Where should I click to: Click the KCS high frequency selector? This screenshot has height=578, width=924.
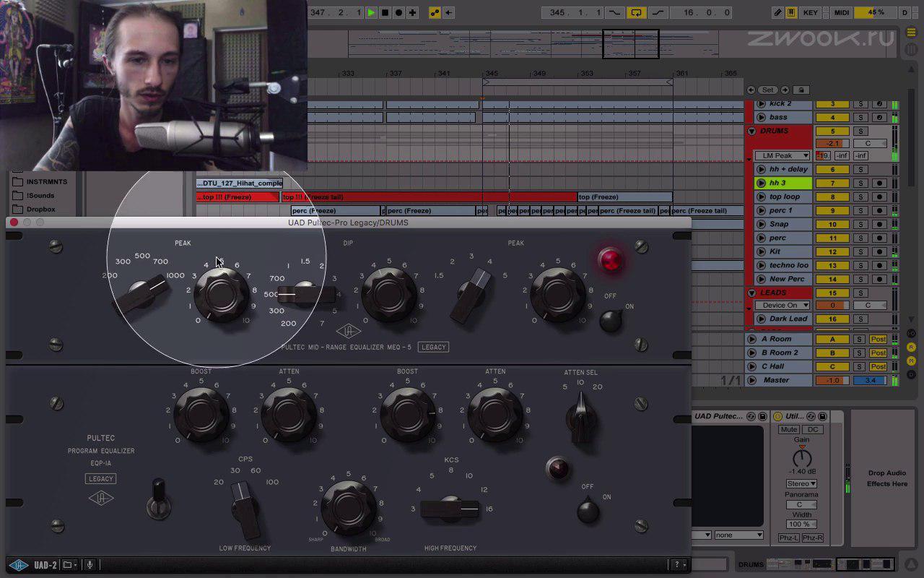tap(450, 509)
